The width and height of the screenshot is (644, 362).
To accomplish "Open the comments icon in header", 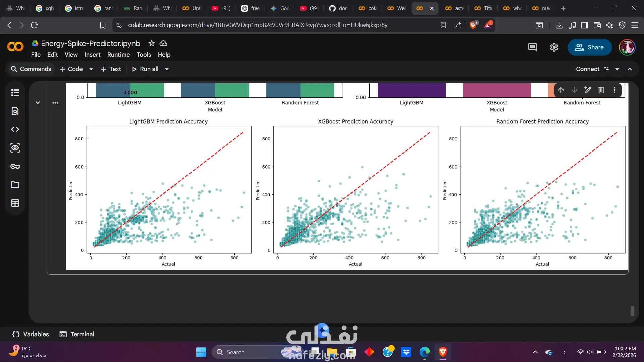I will (x=532, y=47).
